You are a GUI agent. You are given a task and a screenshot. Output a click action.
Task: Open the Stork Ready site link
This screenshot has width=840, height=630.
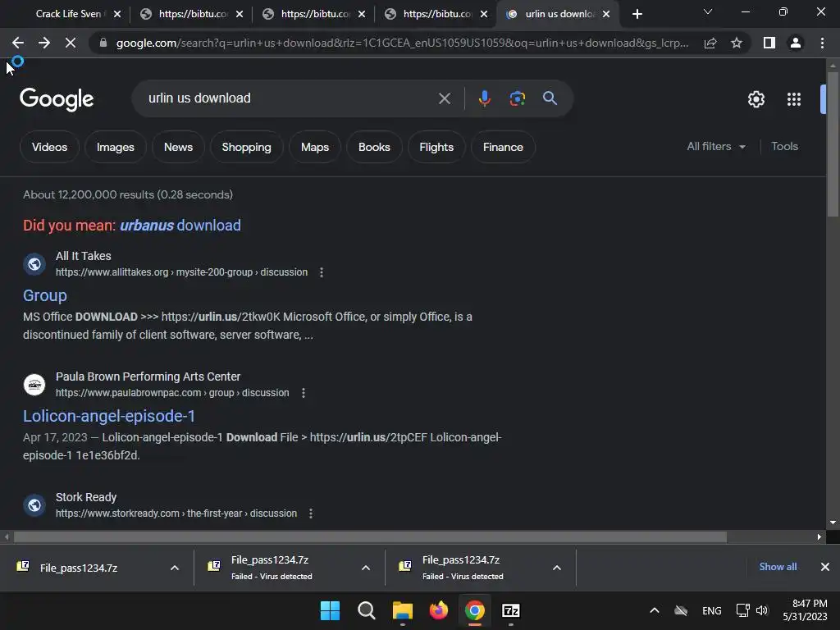(176, 514)
